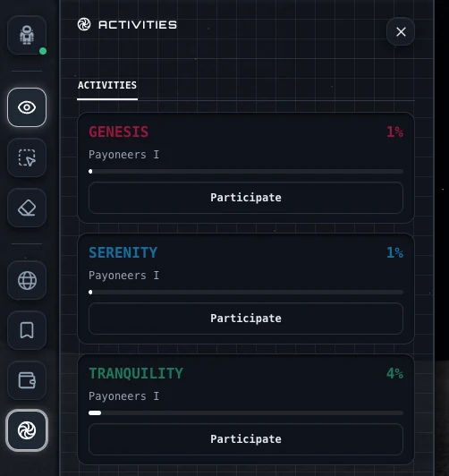Viewport: 449px width, 476px height.
Task: Open the globe world map icon
Action: coord(27,280)
